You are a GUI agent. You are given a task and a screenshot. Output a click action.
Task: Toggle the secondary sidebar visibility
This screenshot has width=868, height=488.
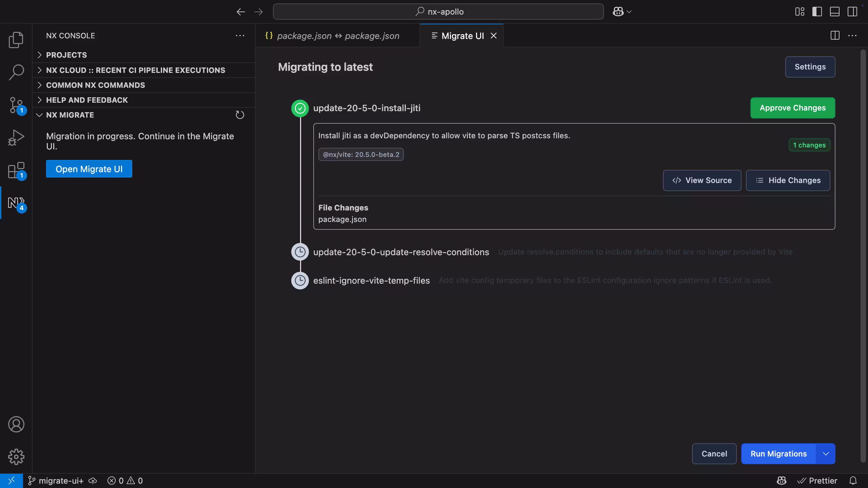[x=852, y=12]
